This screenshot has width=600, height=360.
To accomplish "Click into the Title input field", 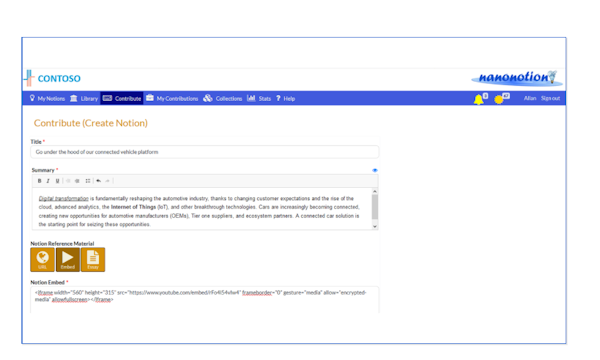I will tap(205, 152).
